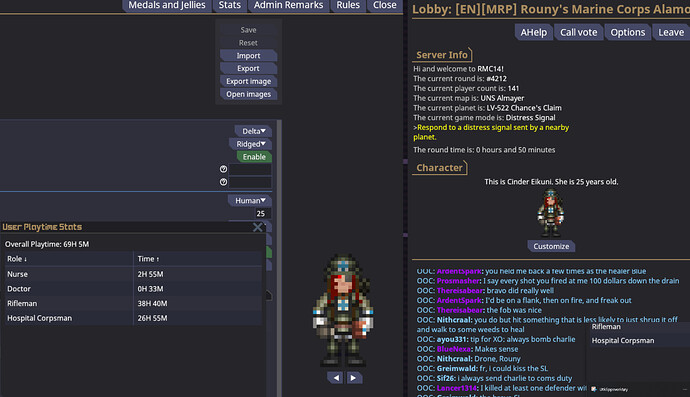Open the Delta squad dropdown

[253, 131]
